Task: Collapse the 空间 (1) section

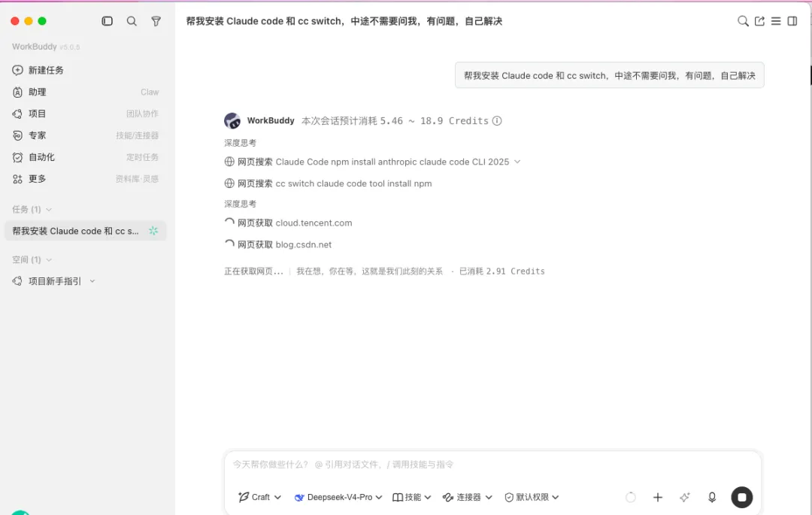Action: pyautogui.click(x=32, y=260)
